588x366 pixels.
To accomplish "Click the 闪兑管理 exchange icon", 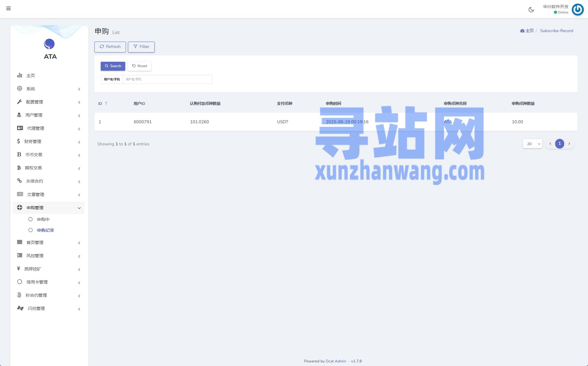I will click(20, 308).
